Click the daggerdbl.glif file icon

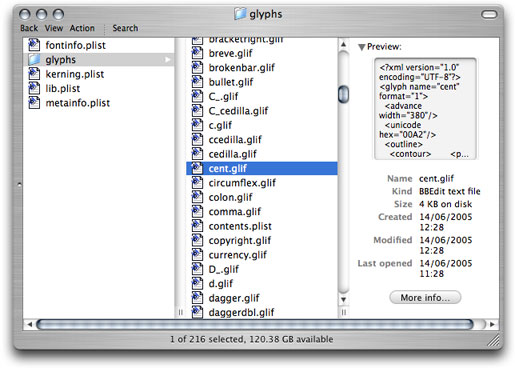pos(197,312)
